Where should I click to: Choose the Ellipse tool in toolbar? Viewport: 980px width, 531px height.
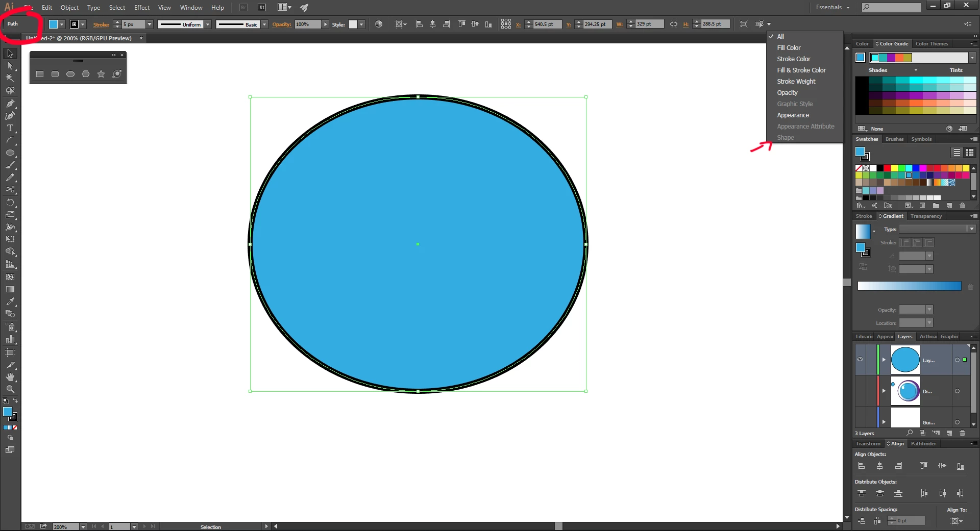coord(10,153)
